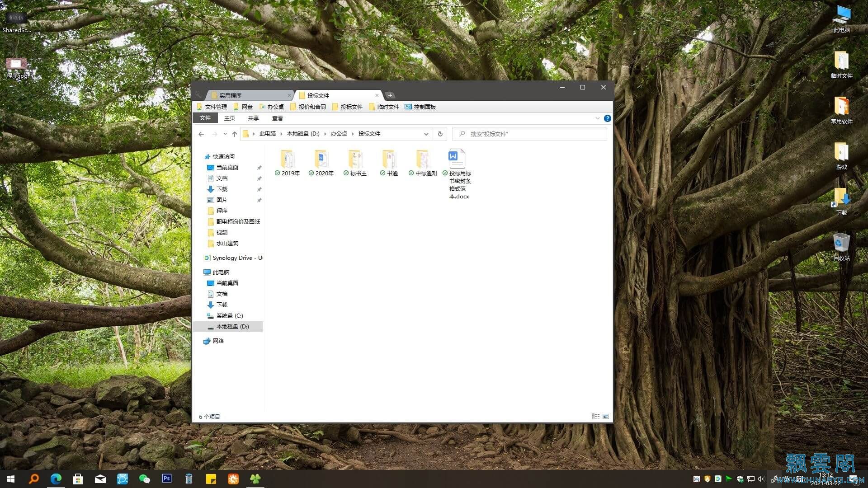Open 游戏 desktop folder
This screenshot has height=488, width=868.
[841, 156]
